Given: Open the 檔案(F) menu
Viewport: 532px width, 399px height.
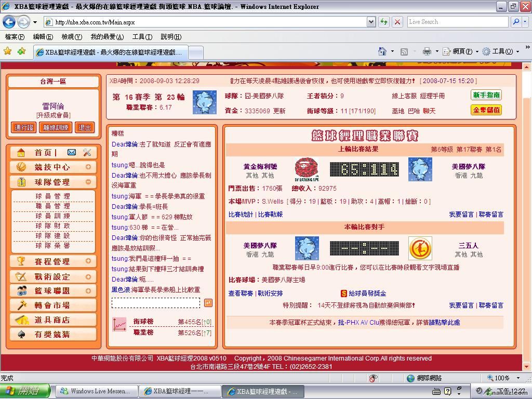Looking at the screenshot, I should 15,37.
